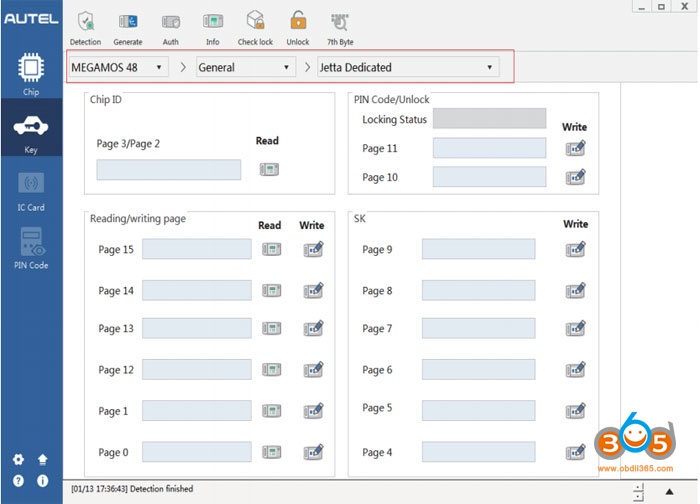This screenshot has height=504, width=700.
Task: Focus the SK Page 8 input field
Action: pos(479,290)
